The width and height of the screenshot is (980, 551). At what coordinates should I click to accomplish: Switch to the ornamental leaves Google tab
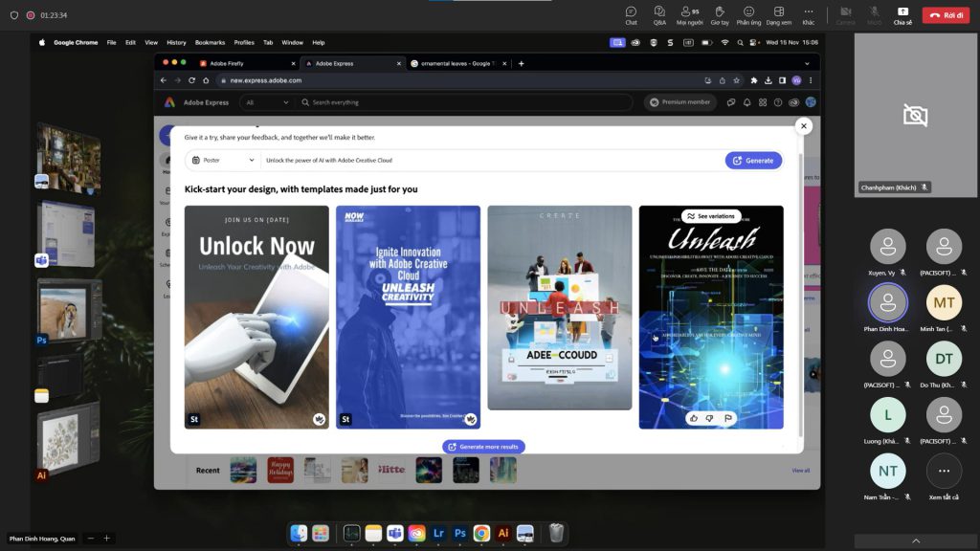tap(458, 63)
